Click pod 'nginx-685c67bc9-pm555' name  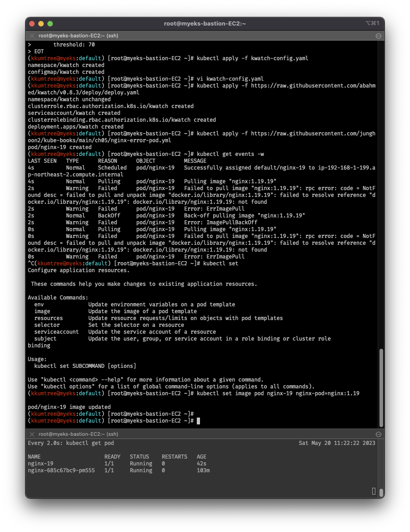pos(61,470)
